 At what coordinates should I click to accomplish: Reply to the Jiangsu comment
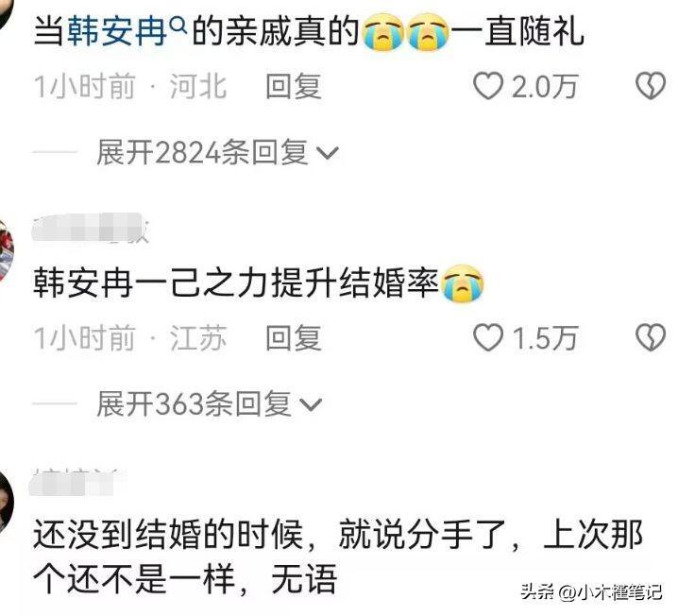294,338
